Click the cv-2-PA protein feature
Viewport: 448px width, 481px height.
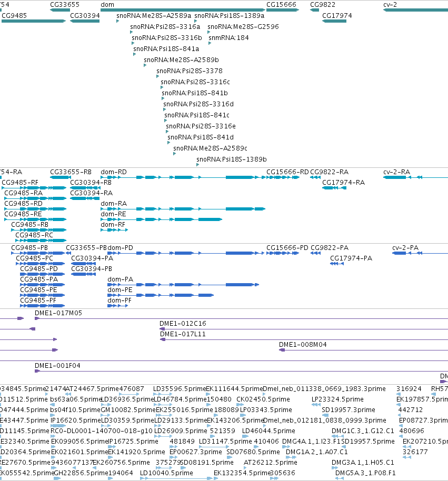tap(420, 253)
